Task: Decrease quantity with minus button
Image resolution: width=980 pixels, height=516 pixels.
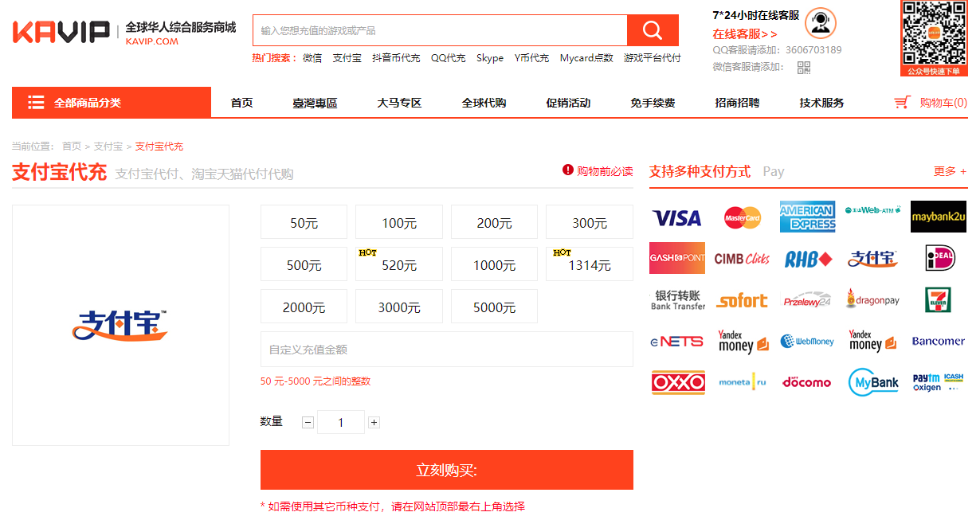Action: pos(308,423)
